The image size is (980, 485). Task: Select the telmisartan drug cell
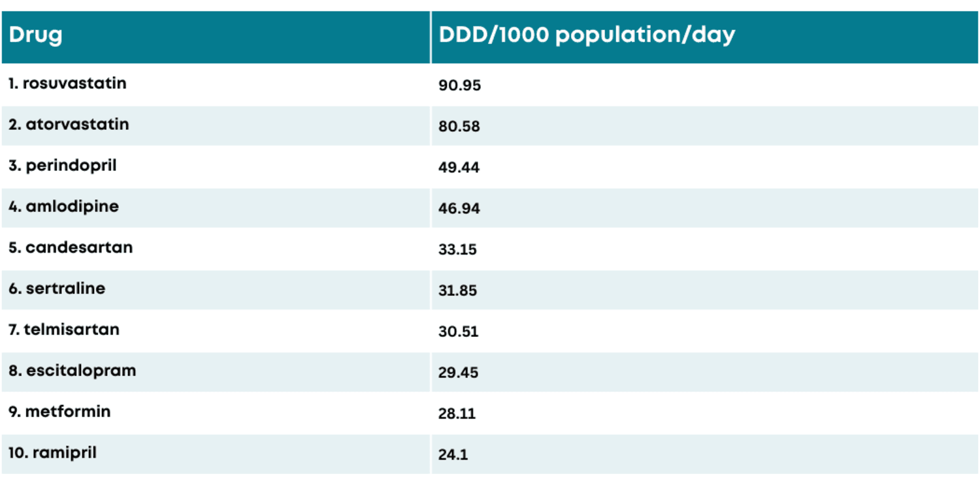[x=64, y=330]
